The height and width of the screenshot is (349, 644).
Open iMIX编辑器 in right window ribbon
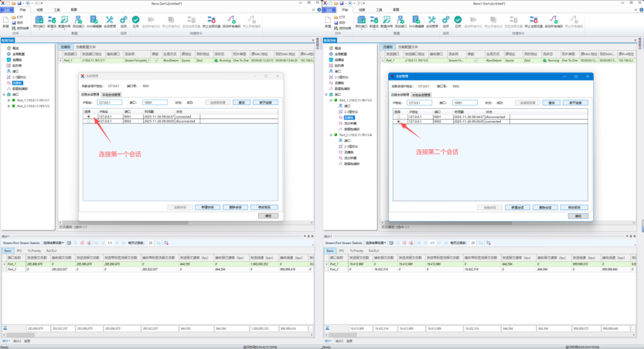pos(416,21)
